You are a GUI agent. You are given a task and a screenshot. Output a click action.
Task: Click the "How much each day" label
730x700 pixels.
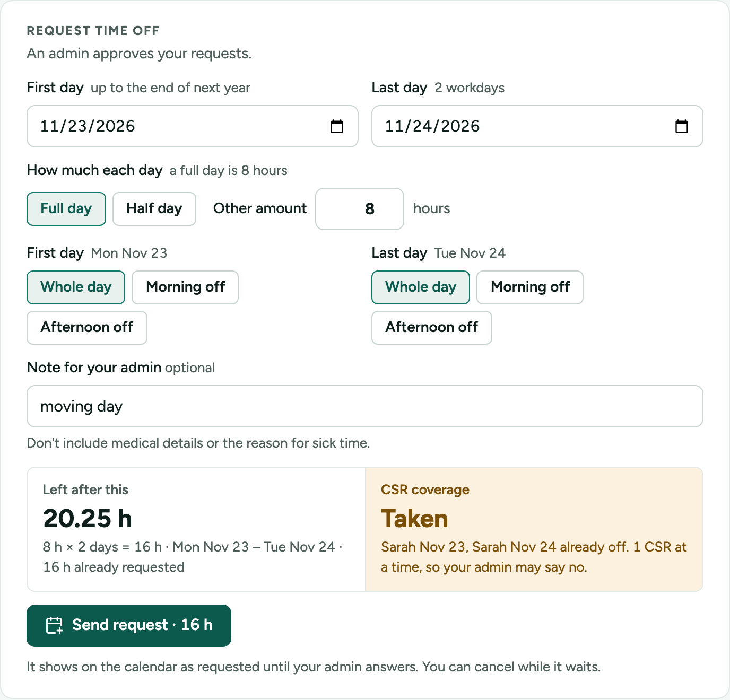pyautogui.click(x=95, y=170)
